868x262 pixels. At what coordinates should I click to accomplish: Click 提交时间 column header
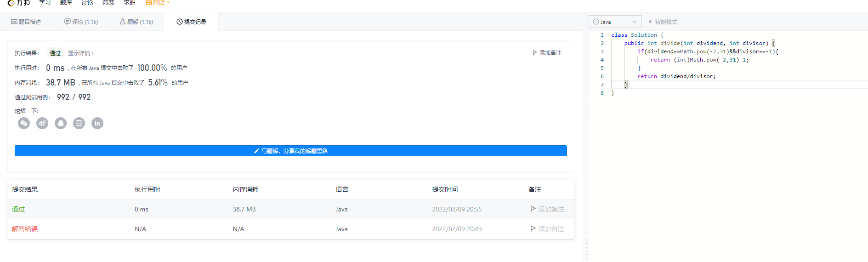click(445, 189)
